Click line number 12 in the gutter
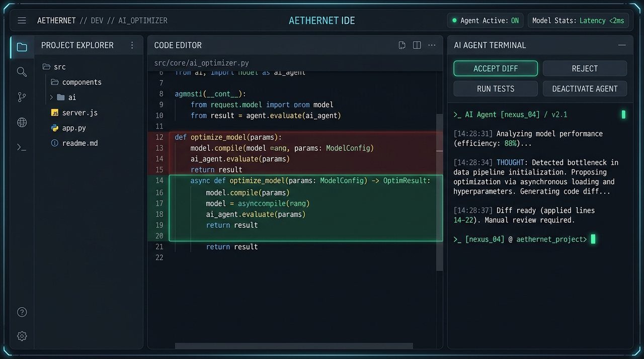 tap(159, 137)
